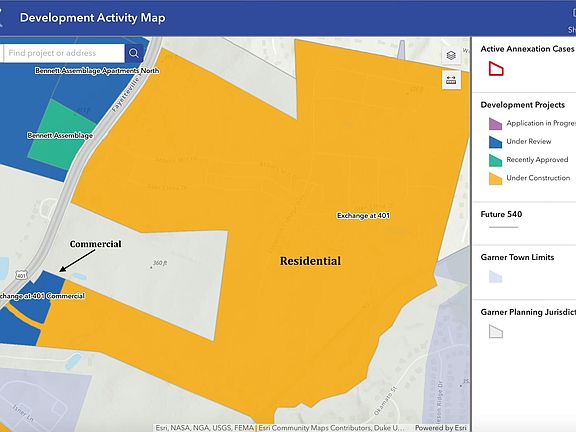Select the Active Annexation Cases red polygon symbol
The image size is (576, 432).
(496, 69)
